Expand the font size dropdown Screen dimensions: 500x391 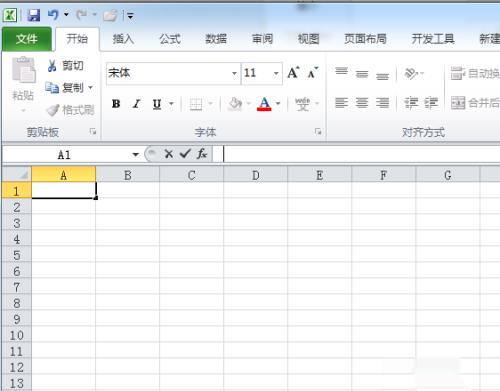[276, 73]
